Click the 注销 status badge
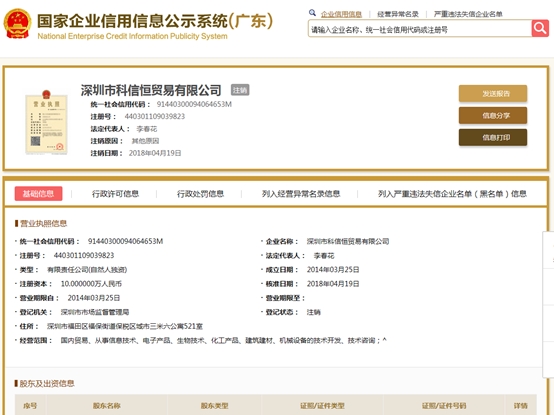The image size is (554, 415). [x=240, y=90]
